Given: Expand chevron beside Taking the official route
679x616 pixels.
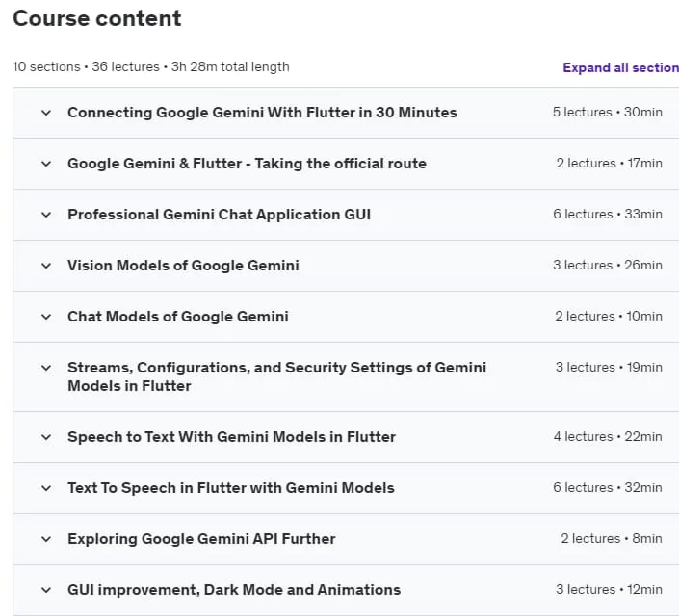Looking at the screenshot, I should click(46, 164).
